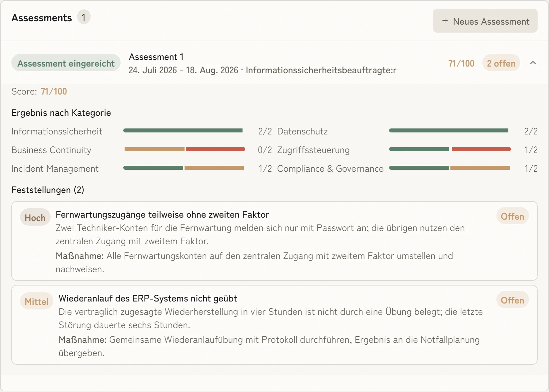549x392 pixels.
Task: Click the Zugriffssteuerung progress bar
Action: click(x=450, y=149)
